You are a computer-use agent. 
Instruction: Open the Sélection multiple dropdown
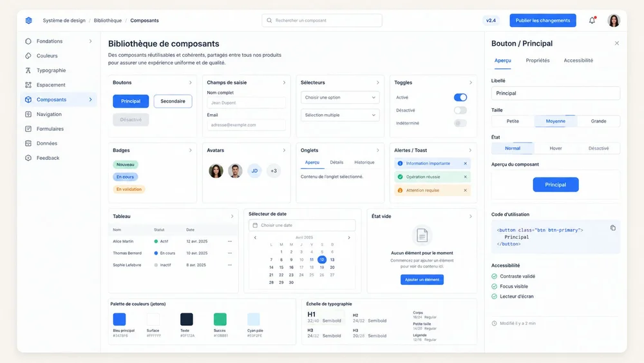(340, 115)
